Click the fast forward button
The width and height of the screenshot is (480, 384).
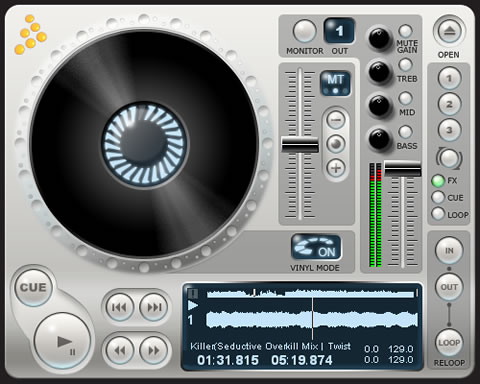pyautogui.click(x=154, y=350)
